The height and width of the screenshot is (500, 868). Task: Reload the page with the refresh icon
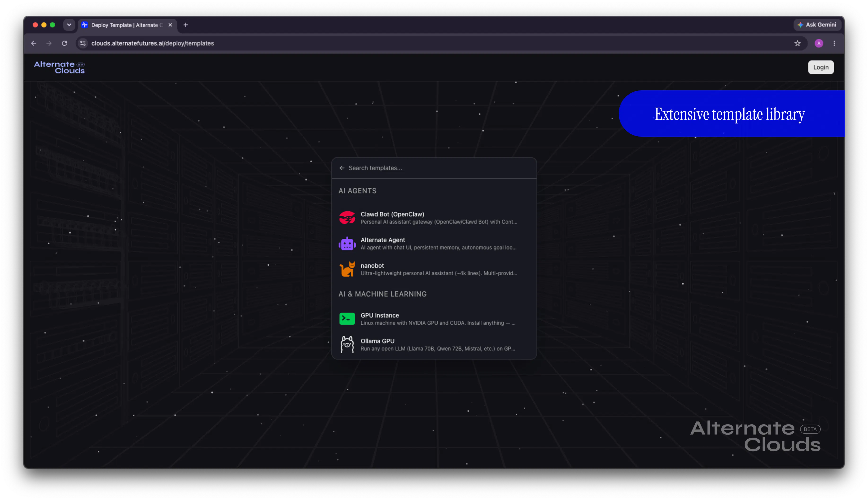click(x=64, y=43)
